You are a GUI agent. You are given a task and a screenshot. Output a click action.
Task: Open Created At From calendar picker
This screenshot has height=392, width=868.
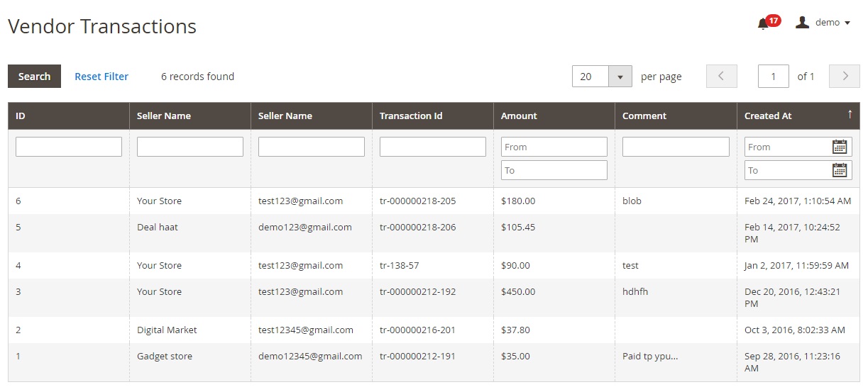[840, 147]
